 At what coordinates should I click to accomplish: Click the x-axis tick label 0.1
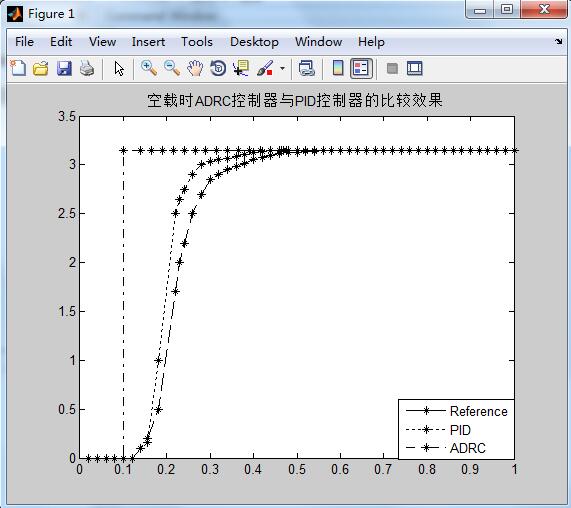coord(123,469)
